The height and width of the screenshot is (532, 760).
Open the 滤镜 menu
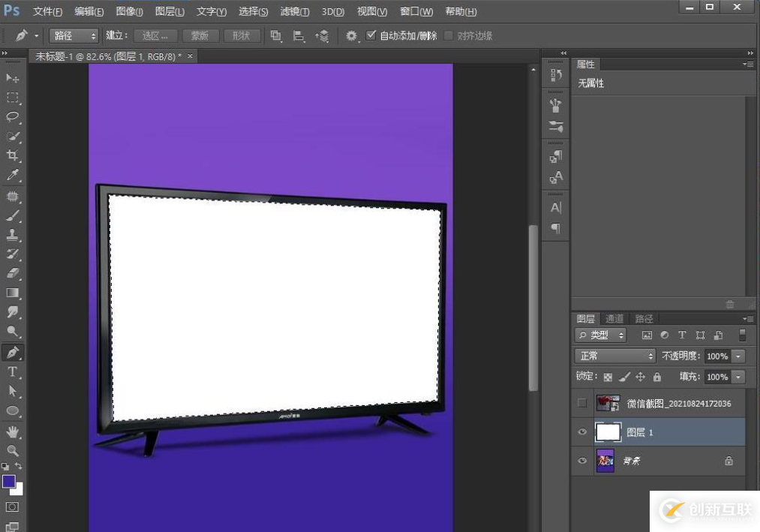[294, 11]
